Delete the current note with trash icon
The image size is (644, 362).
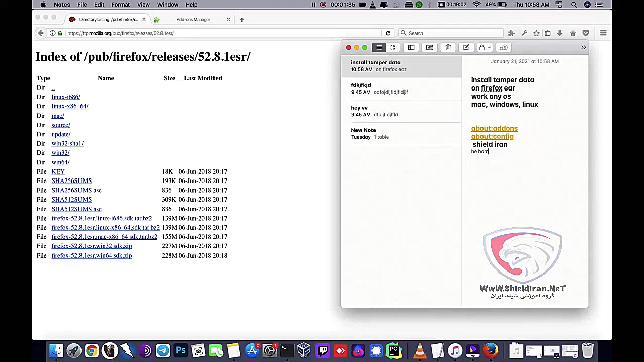(x=448, y=47)
